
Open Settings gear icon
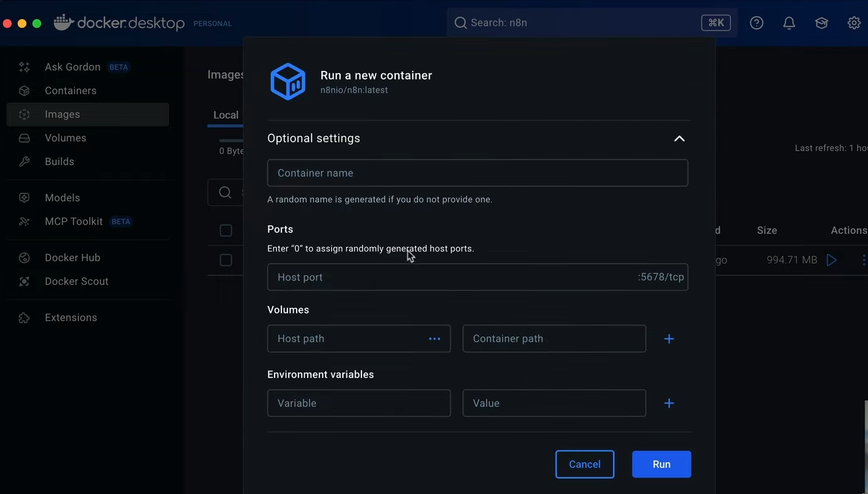[854, 23]
